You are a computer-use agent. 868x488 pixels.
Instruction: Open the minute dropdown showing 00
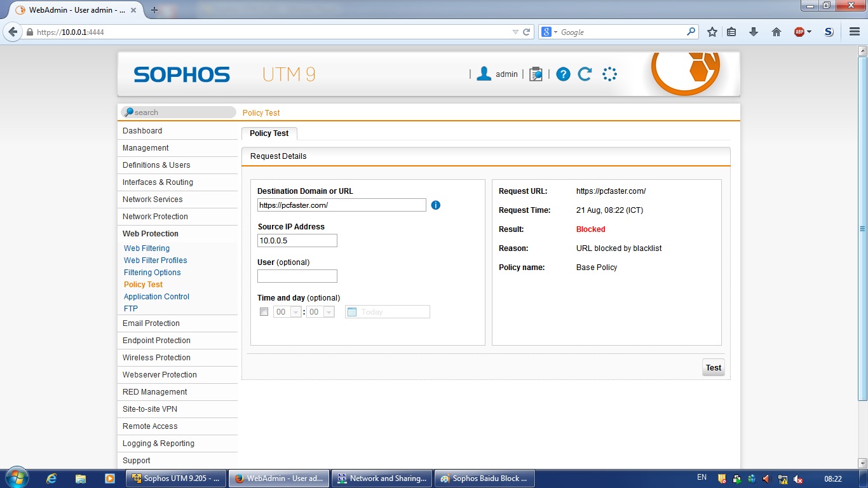[x=320, y=312]
